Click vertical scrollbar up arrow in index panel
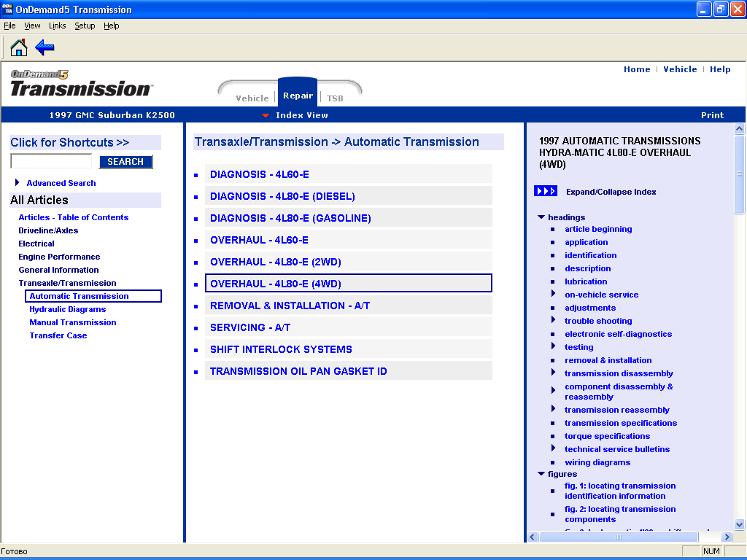747x560 pixels. point(740,128)
